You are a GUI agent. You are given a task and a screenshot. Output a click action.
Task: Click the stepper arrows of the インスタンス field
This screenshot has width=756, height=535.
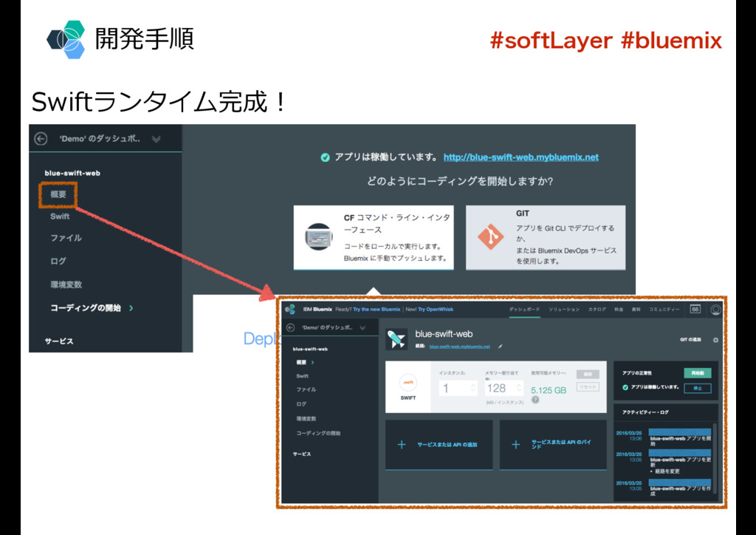click(472, 389)
